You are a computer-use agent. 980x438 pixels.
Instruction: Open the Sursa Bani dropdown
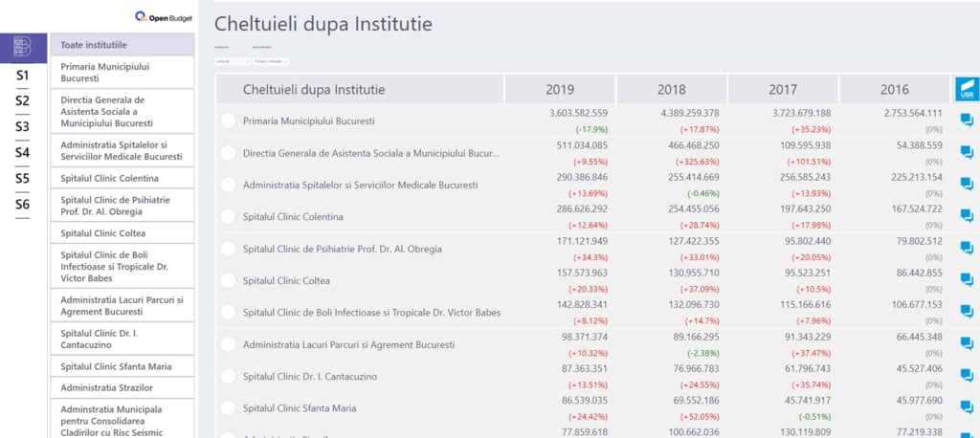pyautogui.click(x=270, y=60)
